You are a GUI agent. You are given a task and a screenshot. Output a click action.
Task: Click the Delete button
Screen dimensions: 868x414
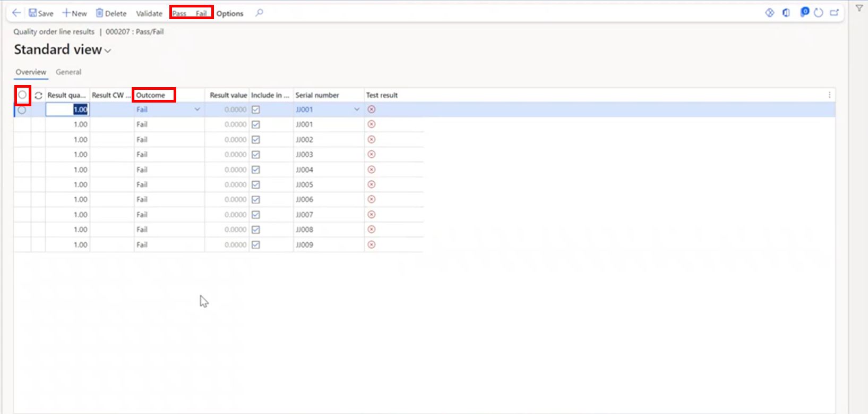tap(111, 13)
